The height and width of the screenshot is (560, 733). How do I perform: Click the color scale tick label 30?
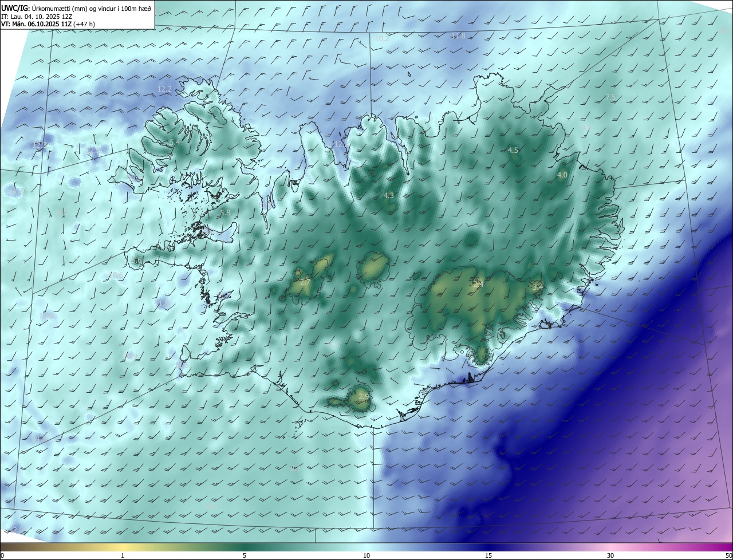(x=610, y=555)
